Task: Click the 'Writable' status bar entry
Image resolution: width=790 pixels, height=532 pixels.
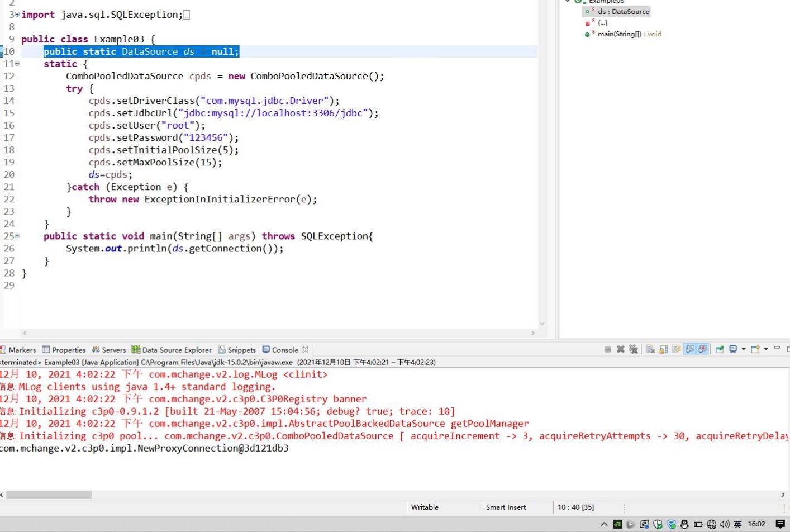Action: point(425,507)
